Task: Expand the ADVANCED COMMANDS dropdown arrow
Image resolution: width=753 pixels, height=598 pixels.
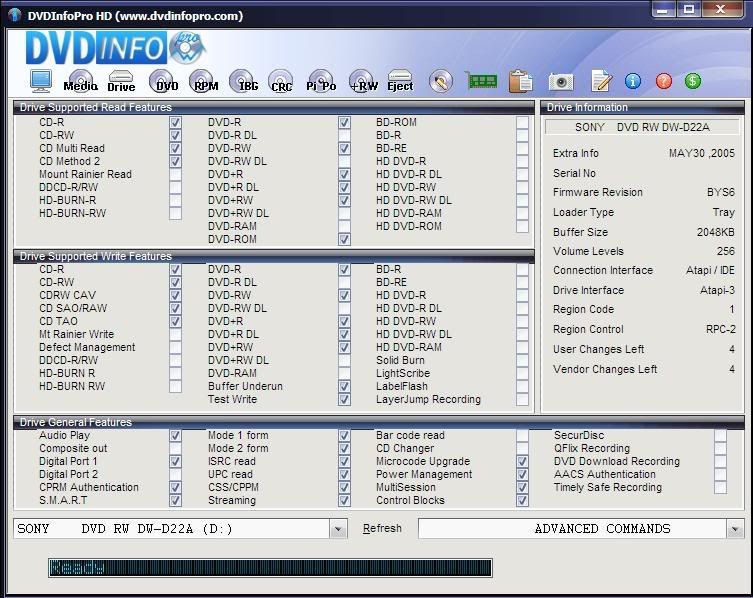Action: [735, 529]
